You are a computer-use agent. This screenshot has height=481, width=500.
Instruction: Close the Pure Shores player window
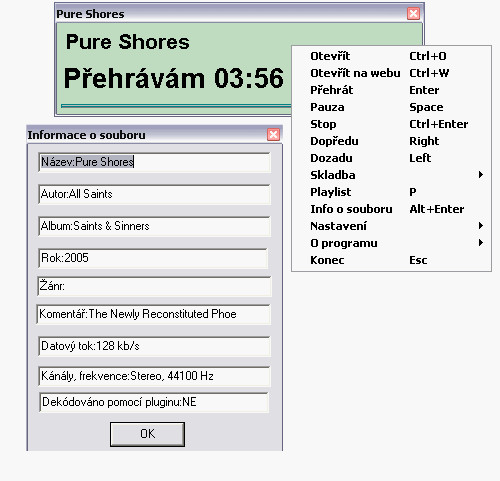tap(413, 14)
